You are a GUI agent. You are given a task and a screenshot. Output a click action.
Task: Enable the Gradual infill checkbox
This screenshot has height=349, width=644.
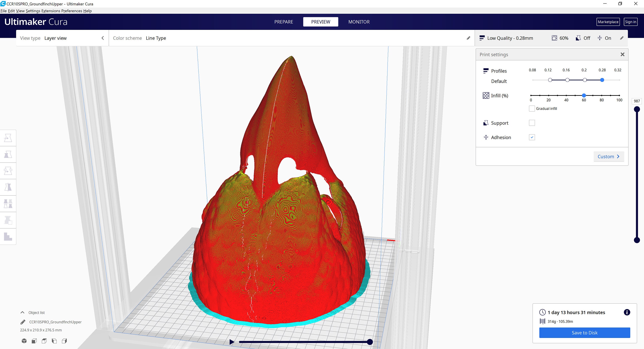point(532,109)
